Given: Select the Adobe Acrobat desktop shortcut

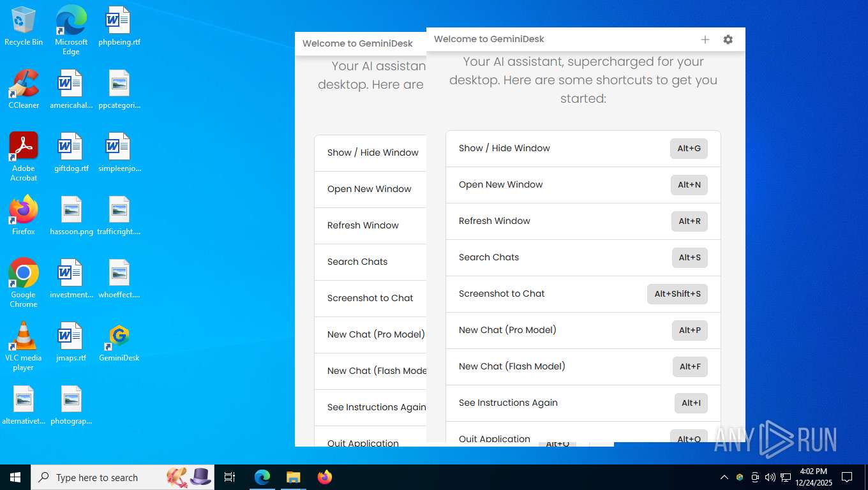Looking at the screenshot, I should click(24, 157).
